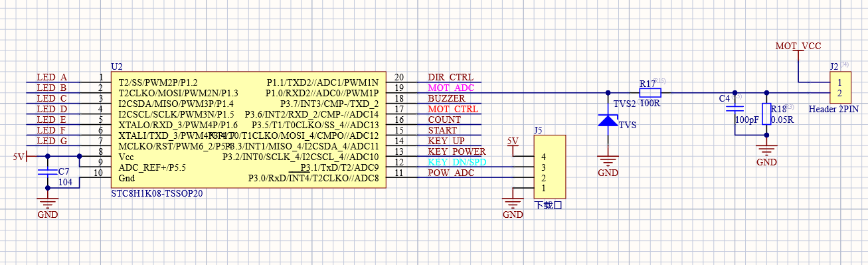
Task: Click pin 4 of the J5 header
Action: pyautogui.click(x=543, y=157)
